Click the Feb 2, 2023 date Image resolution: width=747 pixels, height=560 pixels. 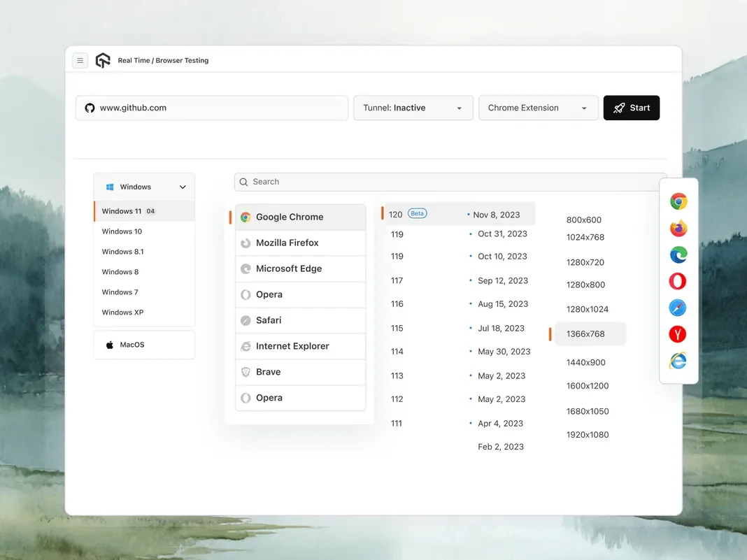pyautogui.click(x=501, y=447)
